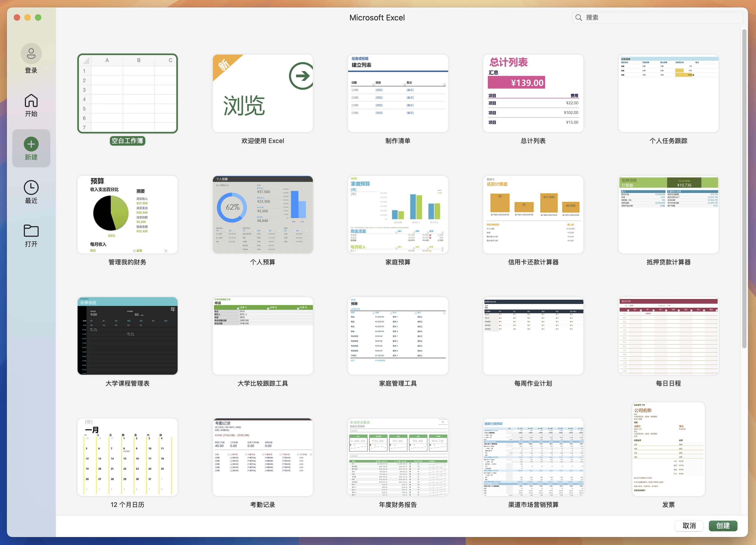Pick the 考勤记录 template thumbnail
Screen dimensions: 756x545
263,457
